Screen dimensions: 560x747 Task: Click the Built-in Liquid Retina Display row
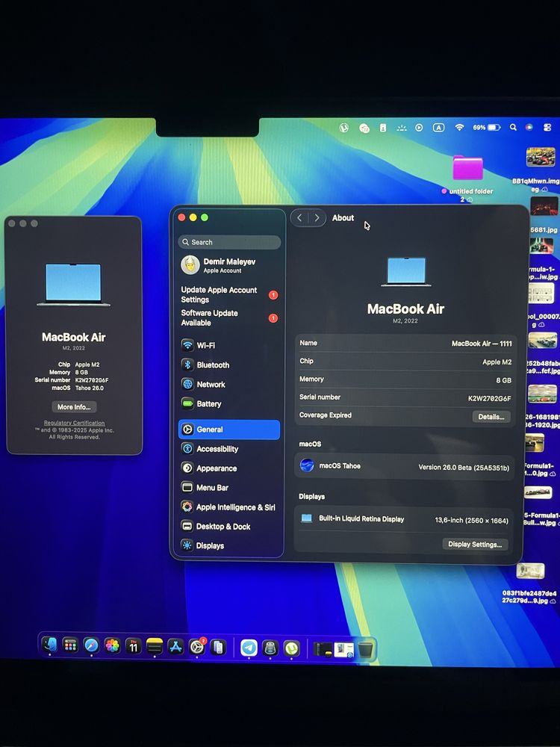(404, 519)
